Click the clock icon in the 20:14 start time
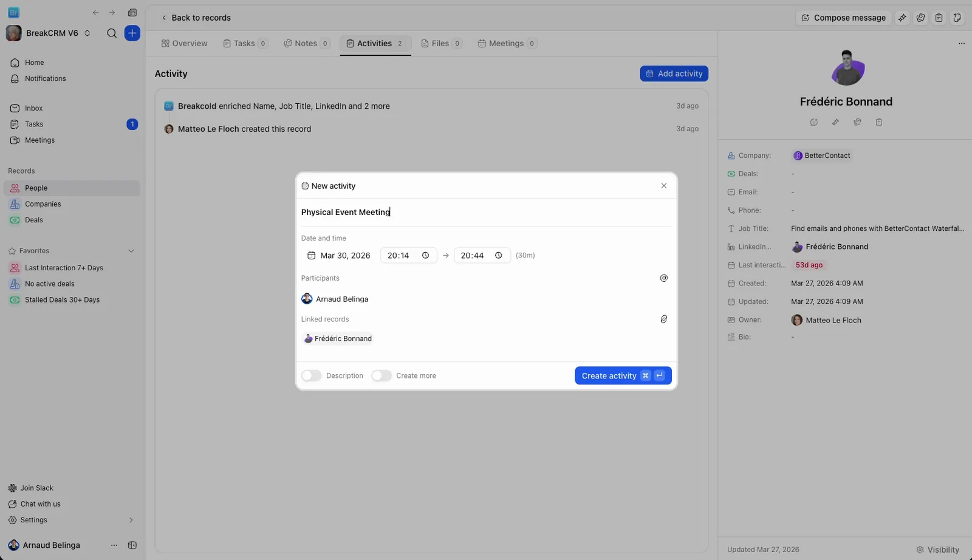This screenshot has width=972, height=560. pyautogui.click(x=426, y=256)
